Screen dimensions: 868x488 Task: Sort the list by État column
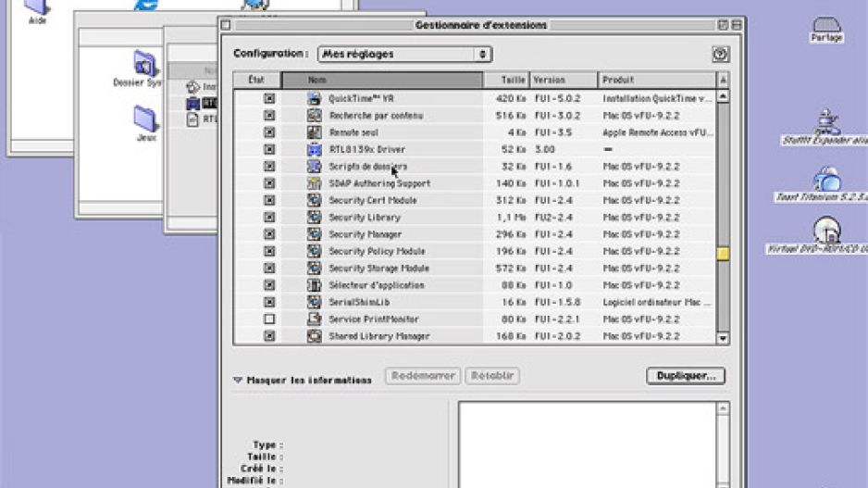point(257,80)
